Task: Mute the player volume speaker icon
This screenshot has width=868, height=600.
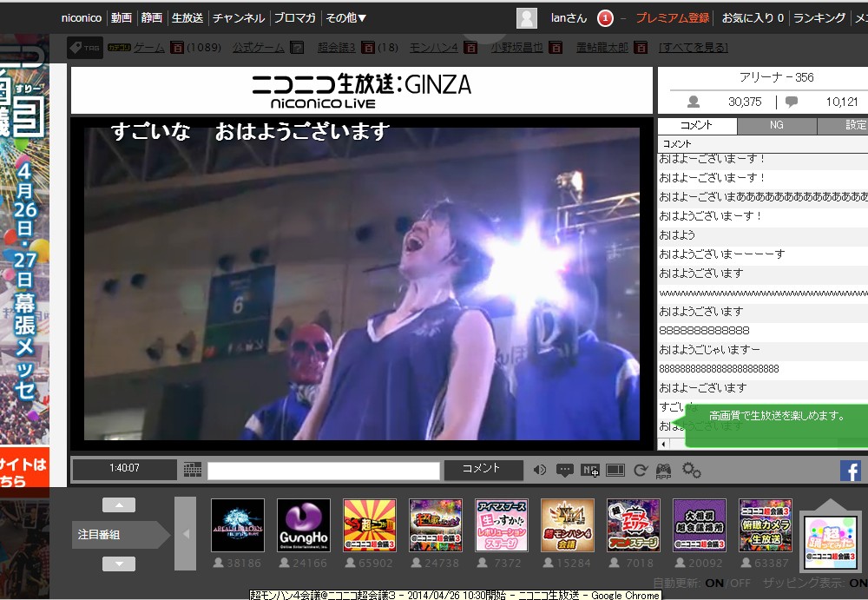Action: (540, 470)
